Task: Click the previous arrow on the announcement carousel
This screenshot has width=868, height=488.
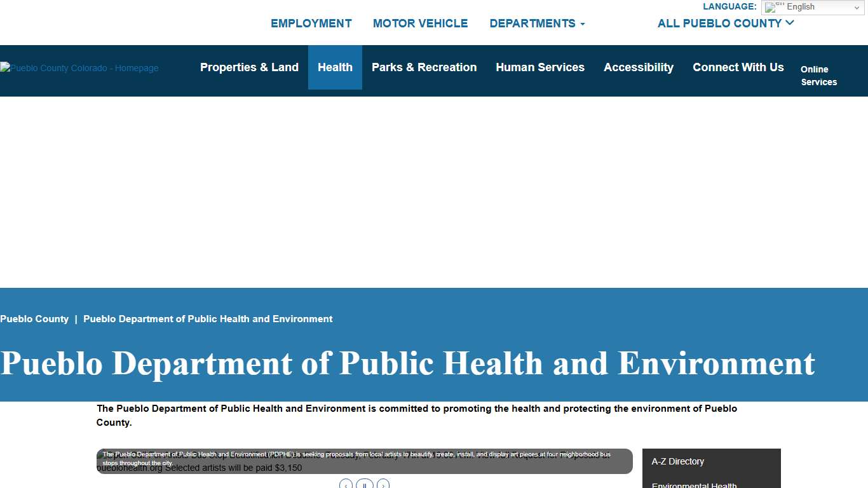Action: point(346,485)
